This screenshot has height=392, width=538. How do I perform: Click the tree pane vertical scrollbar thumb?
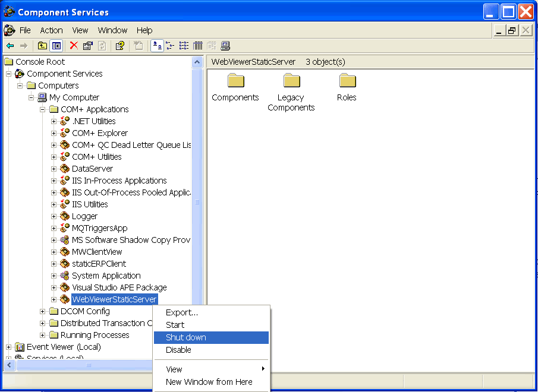tap(197, 202)
